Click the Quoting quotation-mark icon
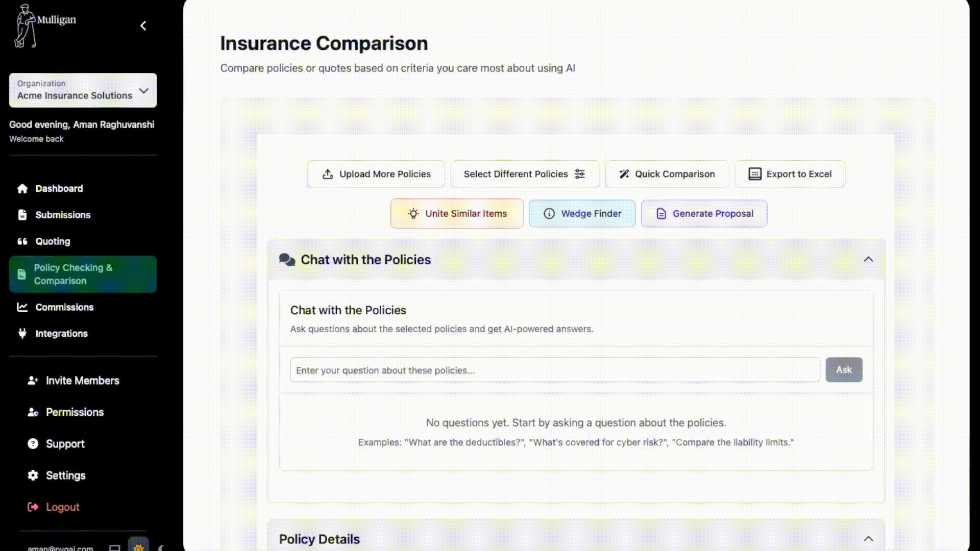This screenshot has width=980, height=551. (x=22, y=241)
